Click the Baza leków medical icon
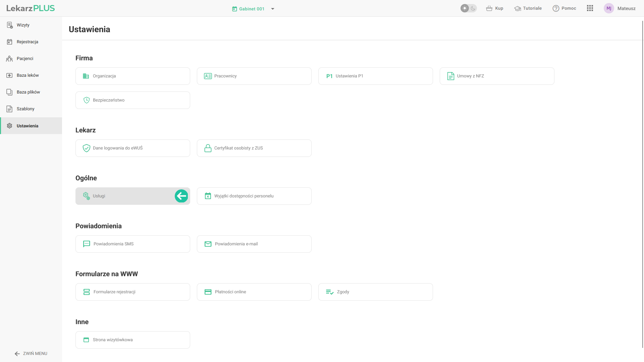This screenshot has height=362, width=644. (9, 75)
